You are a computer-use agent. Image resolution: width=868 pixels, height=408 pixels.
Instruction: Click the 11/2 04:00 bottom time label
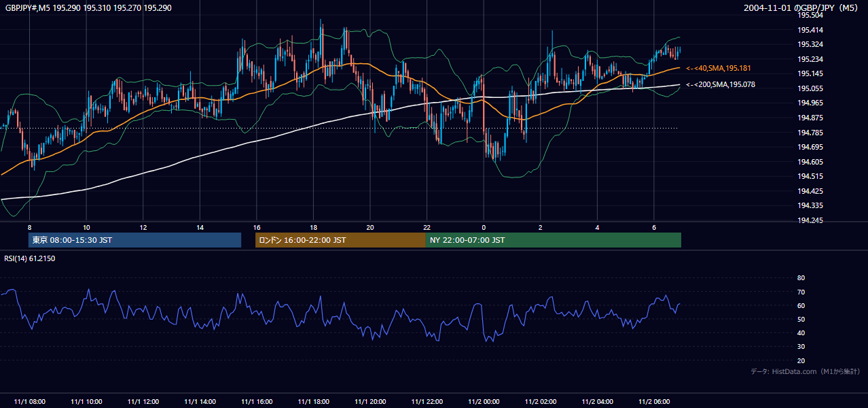click(598, 401)
